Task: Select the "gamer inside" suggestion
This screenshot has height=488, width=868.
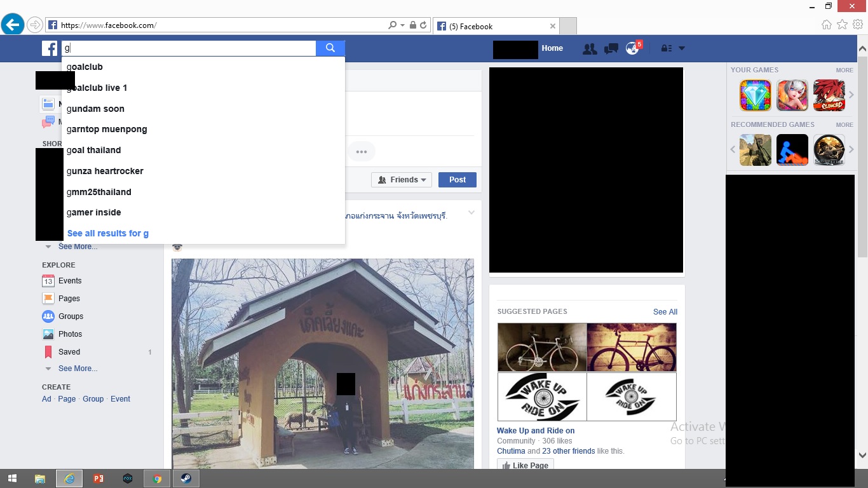Action: 203,212
